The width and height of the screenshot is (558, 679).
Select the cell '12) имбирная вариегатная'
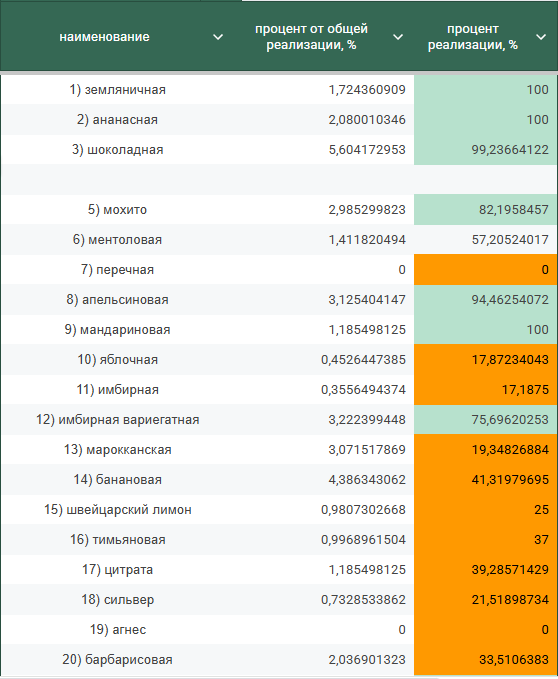coord(117,420)
